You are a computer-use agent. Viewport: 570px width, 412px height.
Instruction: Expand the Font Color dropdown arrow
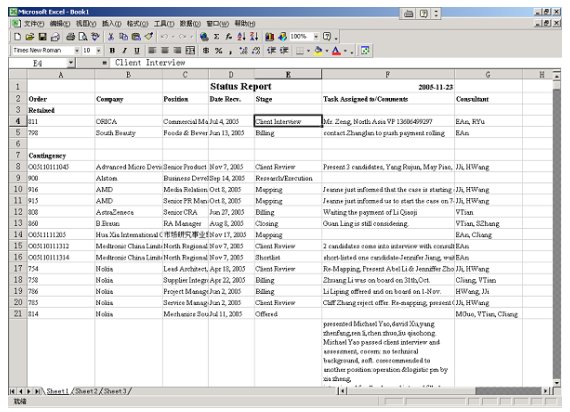(x=345, y=51)
